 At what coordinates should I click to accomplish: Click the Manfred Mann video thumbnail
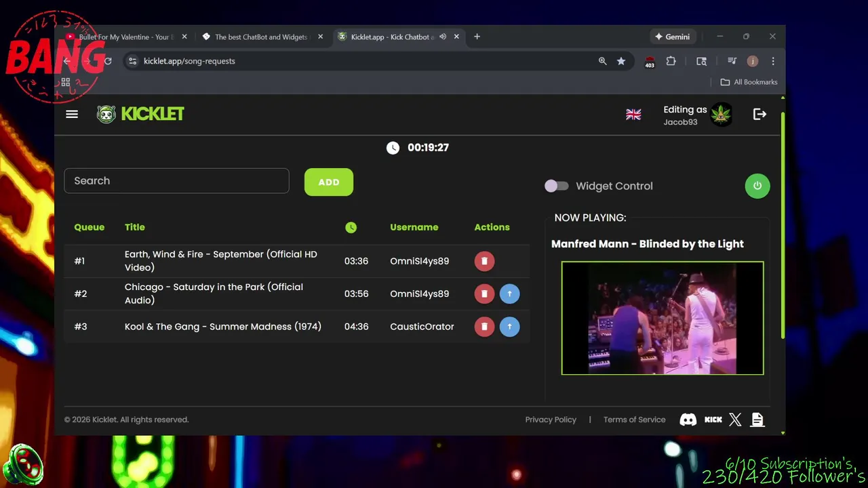point(663,318)
